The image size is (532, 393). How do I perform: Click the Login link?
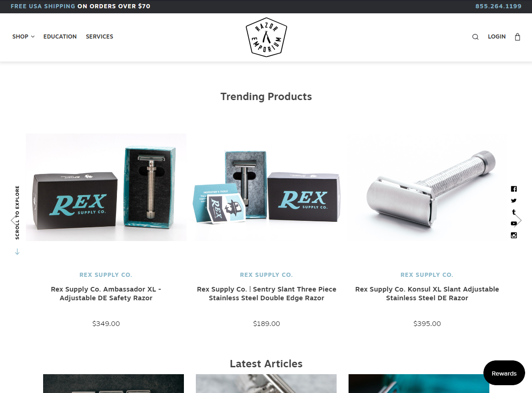[497, 37]
